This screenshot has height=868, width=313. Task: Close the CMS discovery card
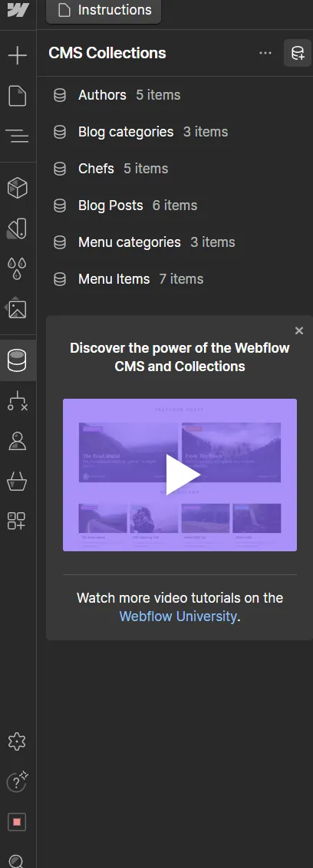pyautogui.click(x=299, y=330)
